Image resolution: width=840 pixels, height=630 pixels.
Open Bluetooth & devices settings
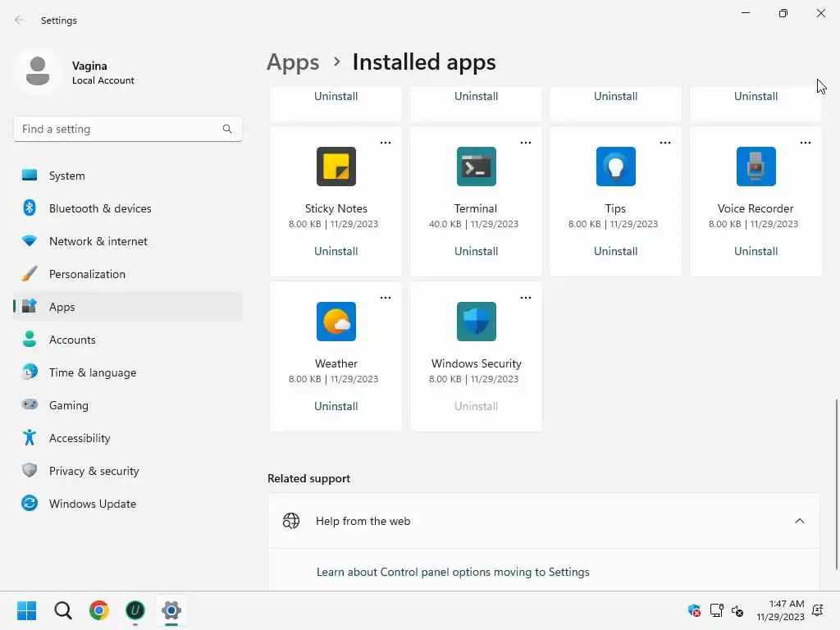click(127, 208)
